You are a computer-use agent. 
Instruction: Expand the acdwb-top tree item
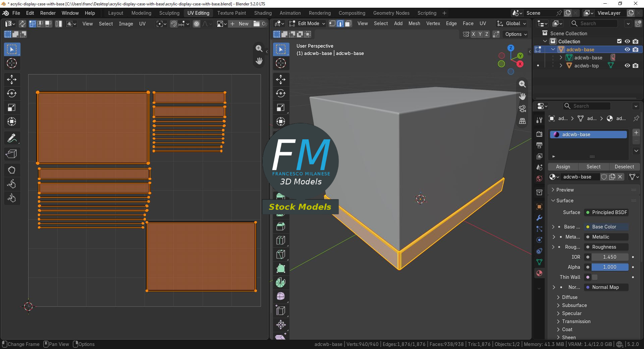pos(561,66)
